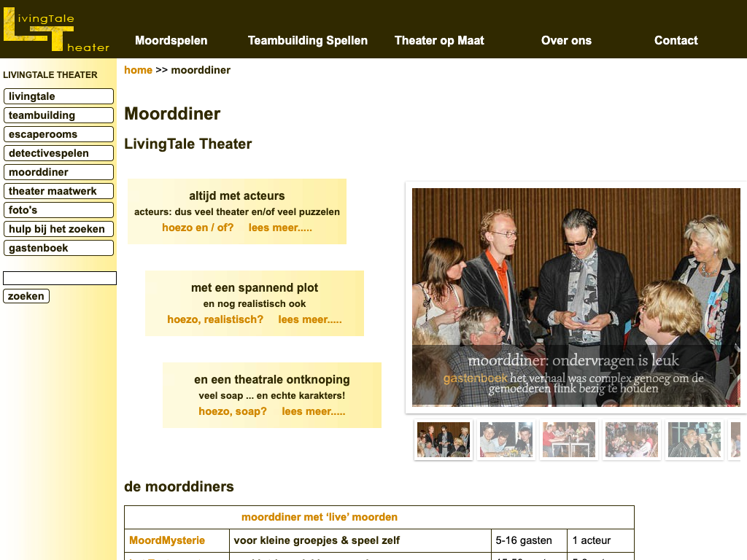Click the gastenboek link on the photo caption
Viewport: 747px width, 560px height.
coord(475,378)
